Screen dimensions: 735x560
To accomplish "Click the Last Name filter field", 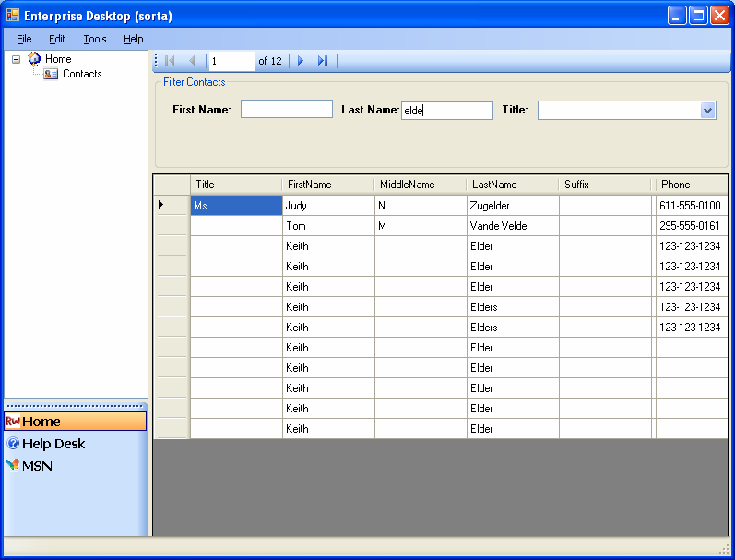I will (447, 111).
